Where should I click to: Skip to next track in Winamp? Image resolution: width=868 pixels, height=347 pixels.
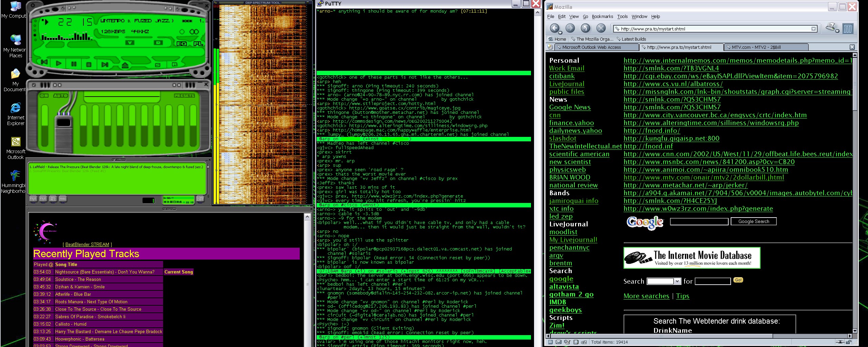[105, 64]
